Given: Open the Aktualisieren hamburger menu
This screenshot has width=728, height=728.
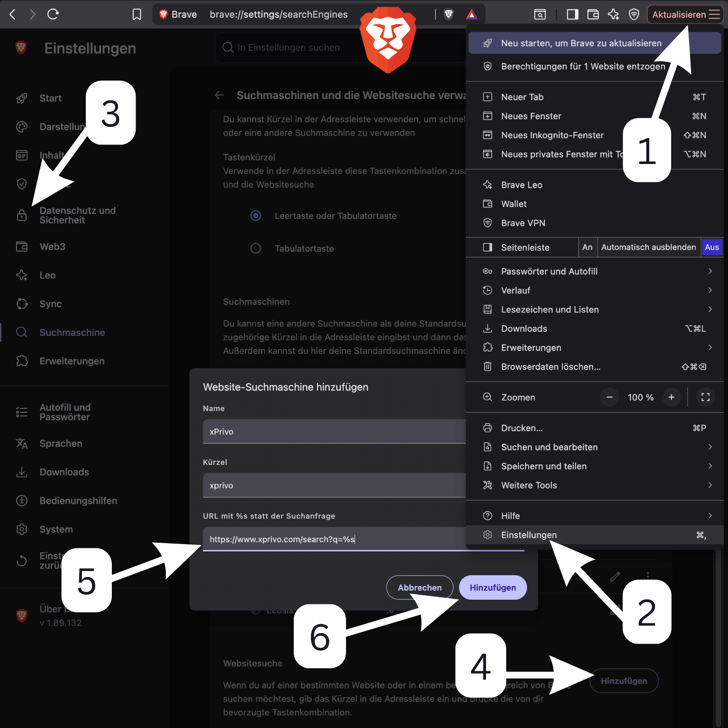Looking at the screenshot, I should point(685,14).
